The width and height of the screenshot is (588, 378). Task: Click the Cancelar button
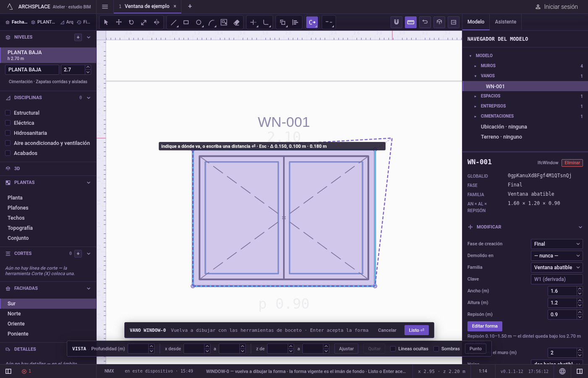point(387,330)
